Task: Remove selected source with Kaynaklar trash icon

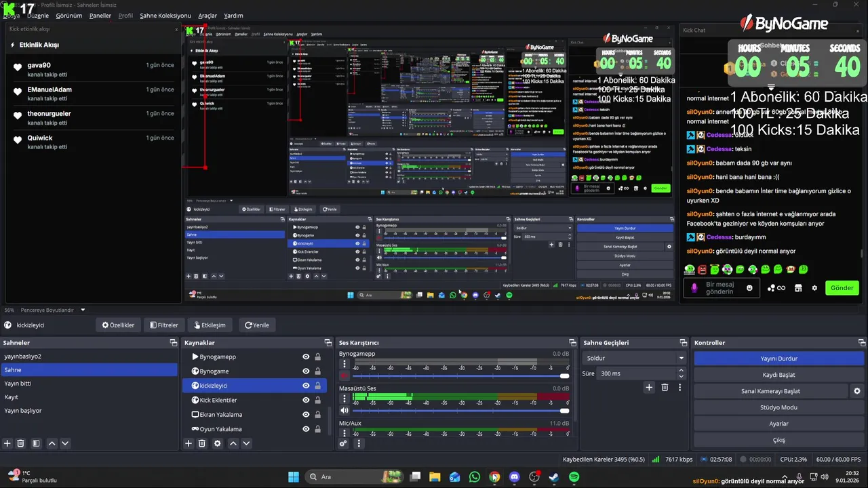Action: [202, 443]
